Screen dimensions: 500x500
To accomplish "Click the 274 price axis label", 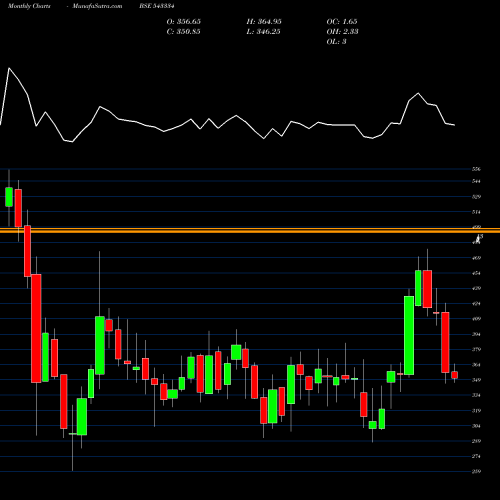I will 476,456.
